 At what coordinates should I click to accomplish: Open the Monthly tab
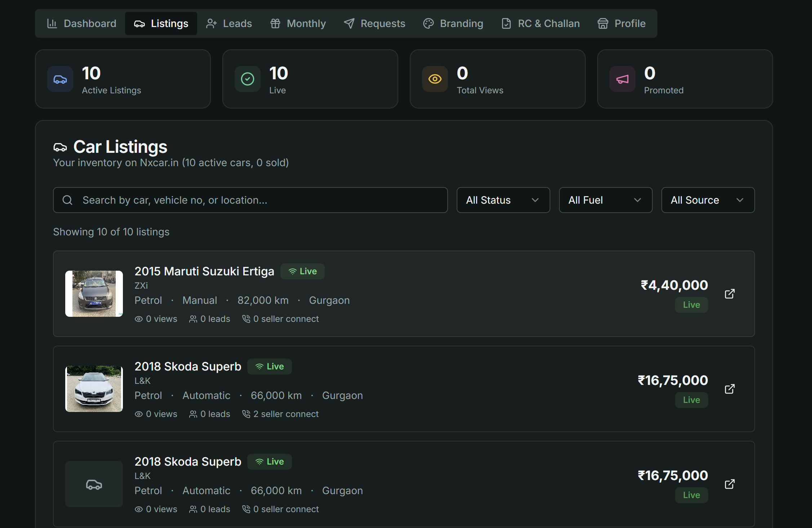click(x=298, y=23)
